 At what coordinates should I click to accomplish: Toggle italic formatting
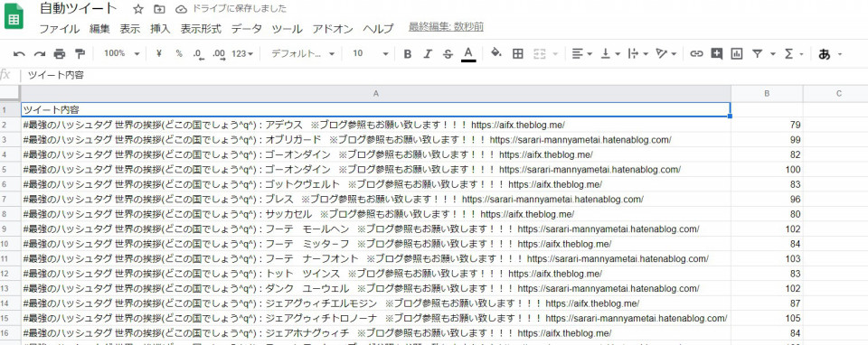(x=428, y=53)
